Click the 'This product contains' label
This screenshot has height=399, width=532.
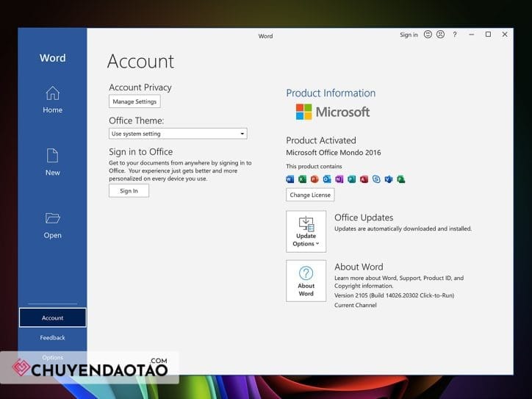(314, 166)
